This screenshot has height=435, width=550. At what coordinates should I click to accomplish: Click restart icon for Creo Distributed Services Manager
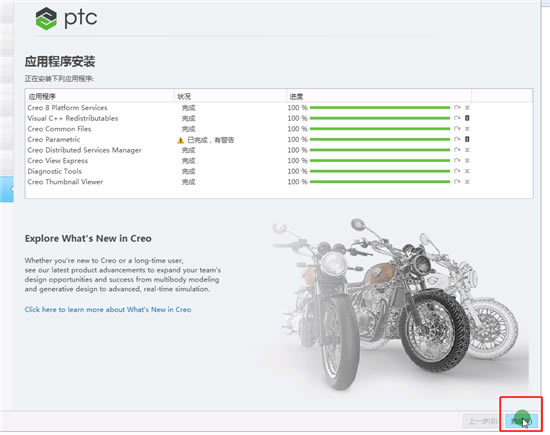[457, 150]
